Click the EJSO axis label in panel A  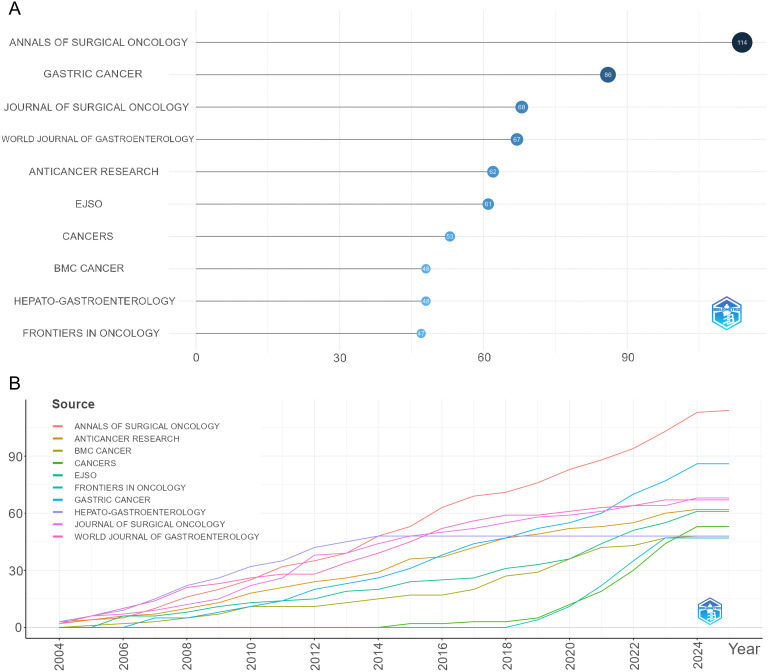pyautogui.click(x=89, y=204)
